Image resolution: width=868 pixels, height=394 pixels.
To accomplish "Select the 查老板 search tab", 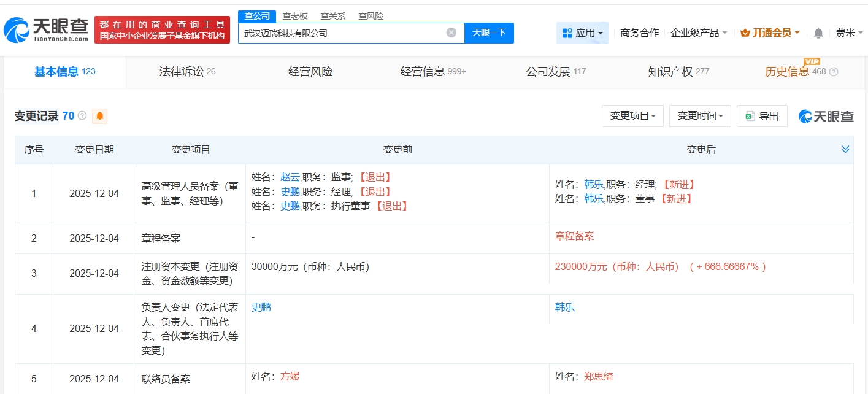I will click(x=295, y=16).
